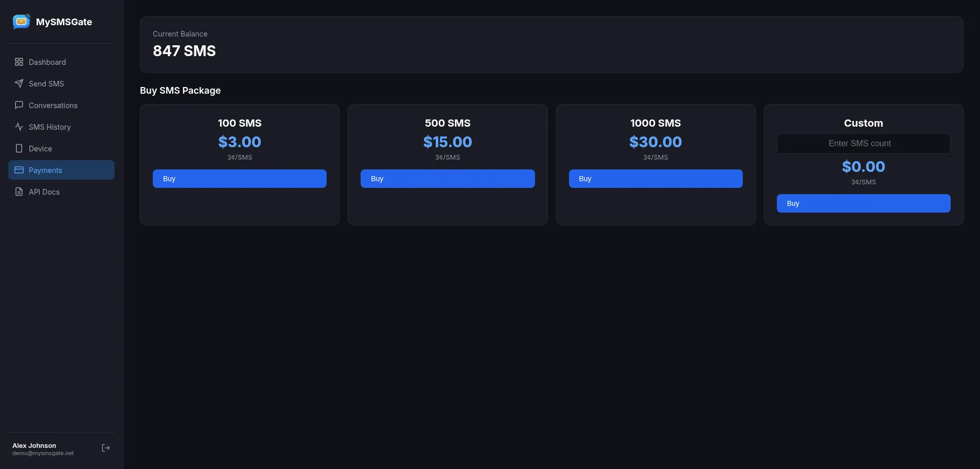Select the Device phone icon
The width and height of the screenshot is (980, 469).
(x=19, y=148)
